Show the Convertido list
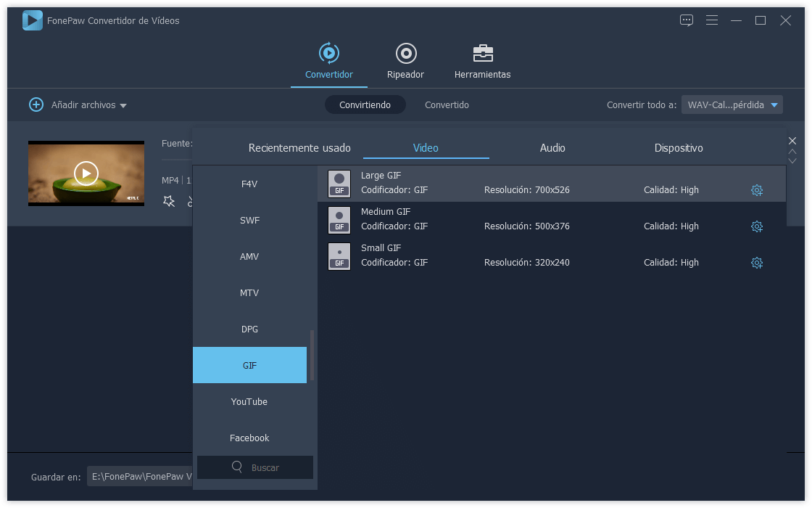Viewport: 812px width, 508px height. [447, 105]
